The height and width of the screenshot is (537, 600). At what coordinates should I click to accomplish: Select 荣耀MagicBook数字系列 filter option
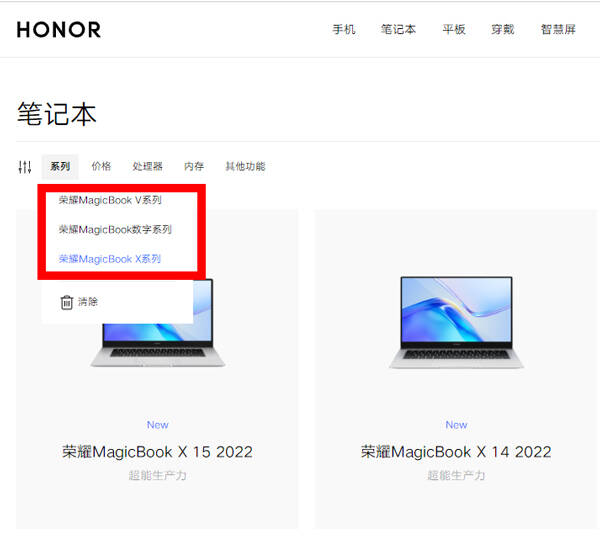point(115,230)
